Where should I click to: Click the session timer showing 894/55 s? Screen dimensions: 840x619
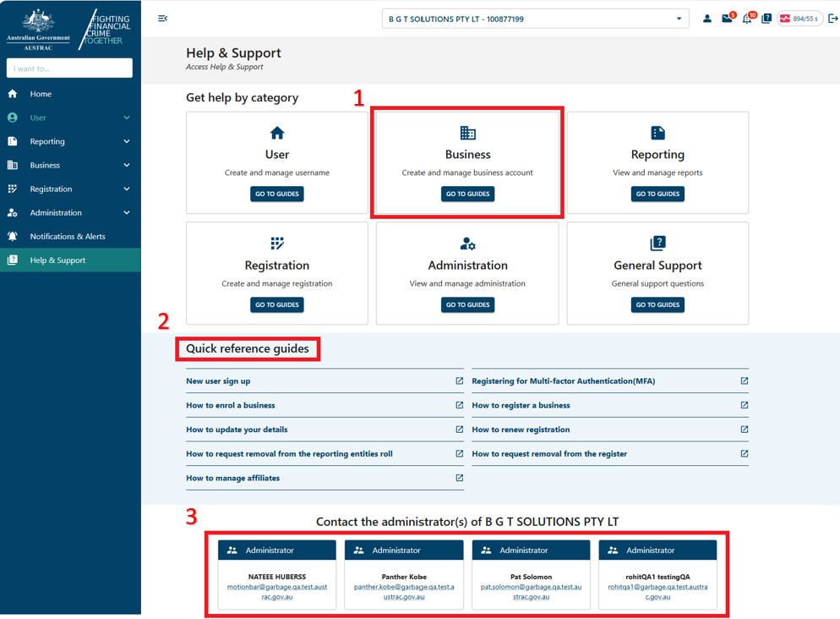[799, 17]
